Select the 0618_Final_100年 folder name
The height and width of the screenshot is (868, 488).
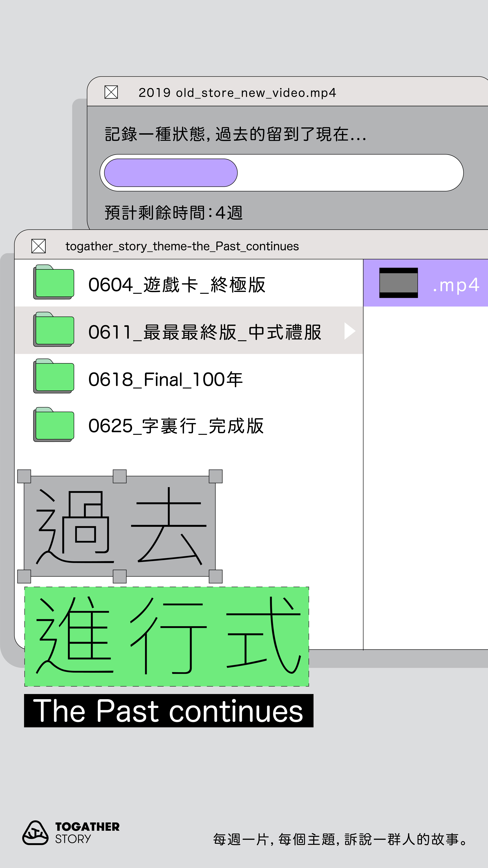165,379
